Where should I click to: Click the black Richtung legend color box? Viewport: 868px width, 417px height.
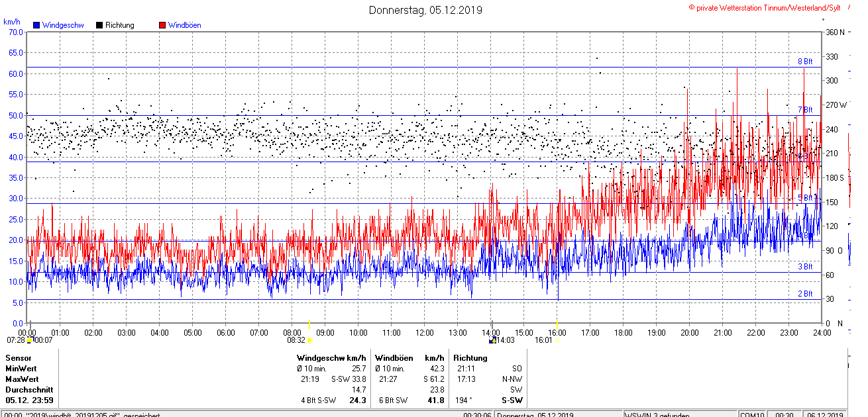(99, 25)
